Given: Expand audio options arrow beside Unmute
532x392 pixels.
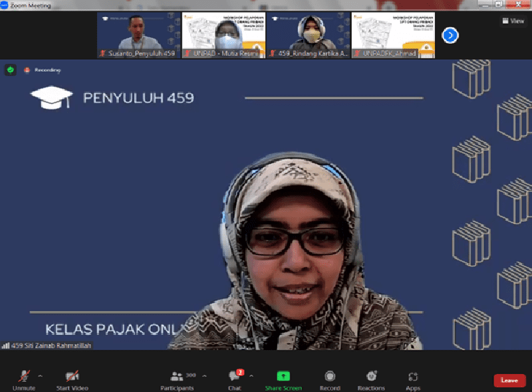Looking at the screenshot, I should click(40, 375).
